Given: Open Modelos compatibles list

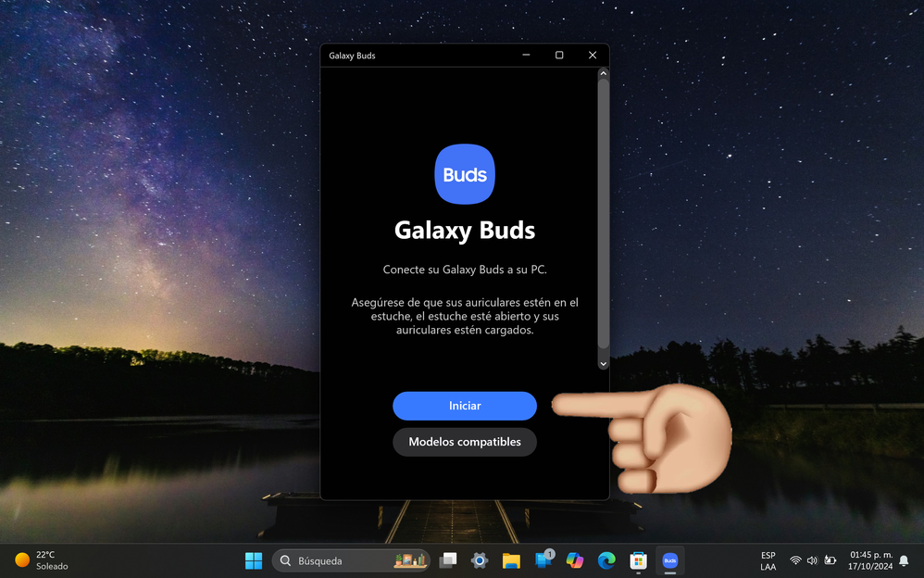Looking at the screenshot, I should pyautogui.click(x=465, y=442).
